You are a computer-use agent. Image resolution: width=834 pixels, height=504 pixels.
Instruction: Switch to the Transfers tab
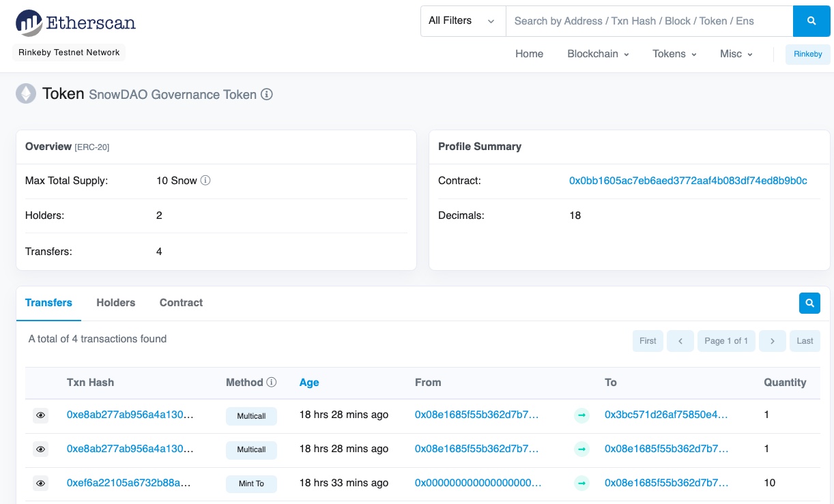click(48, 303)
